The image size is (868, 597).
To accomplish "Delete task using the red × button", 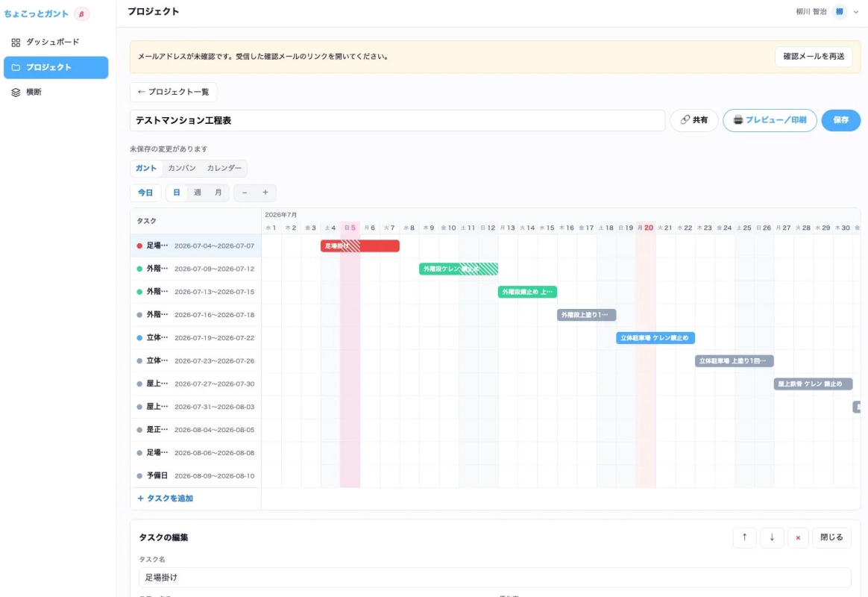I will 798,537.
